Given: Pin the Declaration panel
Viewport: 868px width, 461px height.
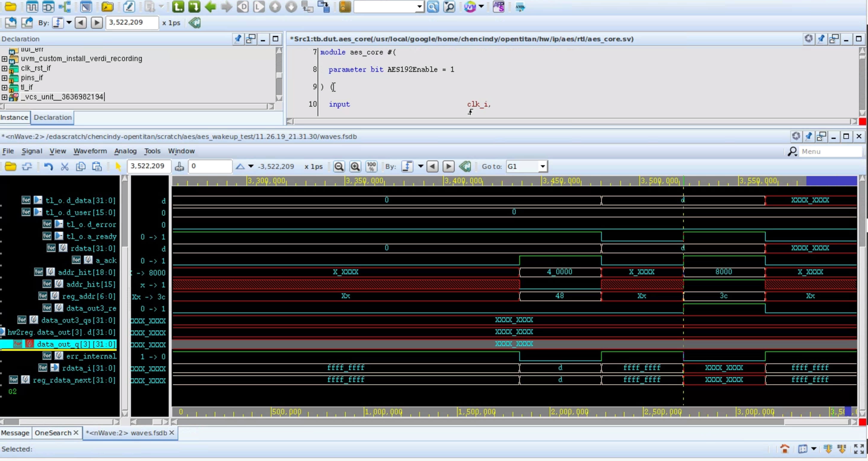Looking at the screenshot, I should click(237, 39).
